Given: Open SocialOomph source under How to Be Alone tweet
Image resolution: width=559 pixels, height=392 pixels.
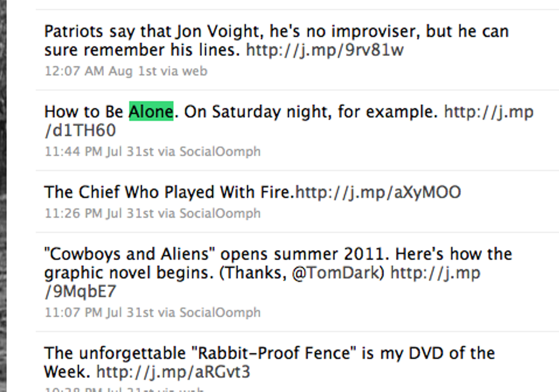Looking at the screenshot, I should click(220, 151).
